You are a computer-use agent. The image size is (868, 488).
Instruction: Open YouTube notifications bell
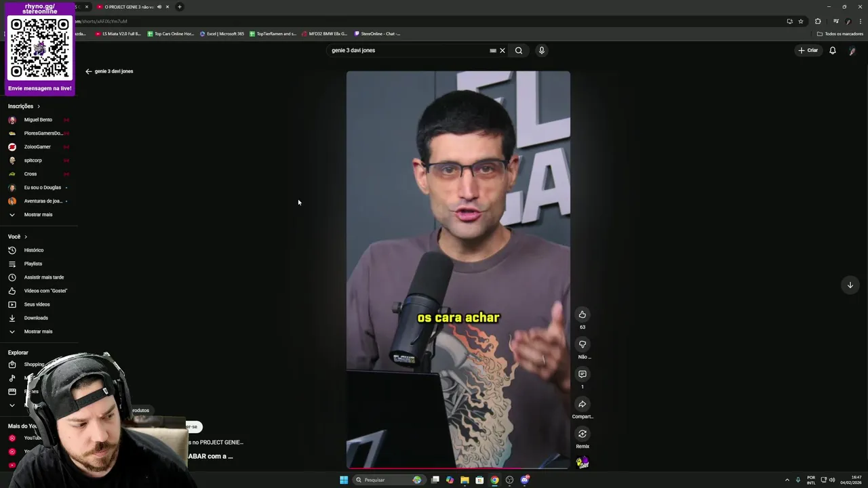[x=832, y=50]
